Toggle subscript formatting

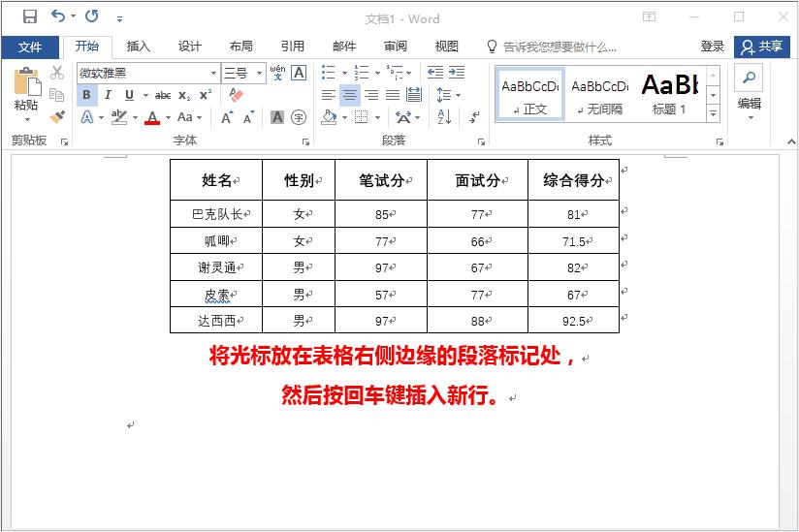pos(184,95)
